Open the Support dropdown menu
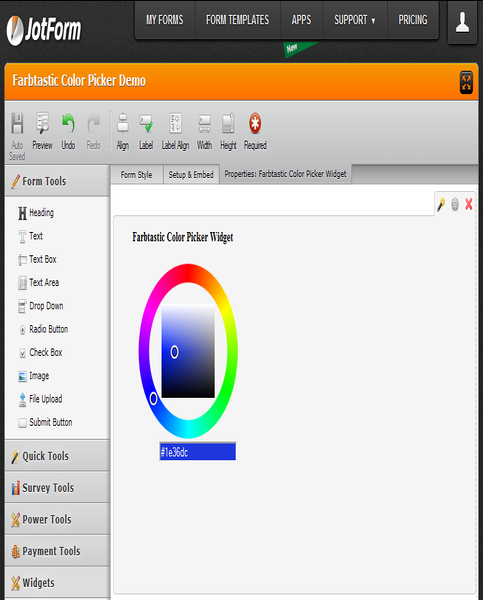Image resolution: width=483 pixels, height=600 pixels. tap(354, 20)
